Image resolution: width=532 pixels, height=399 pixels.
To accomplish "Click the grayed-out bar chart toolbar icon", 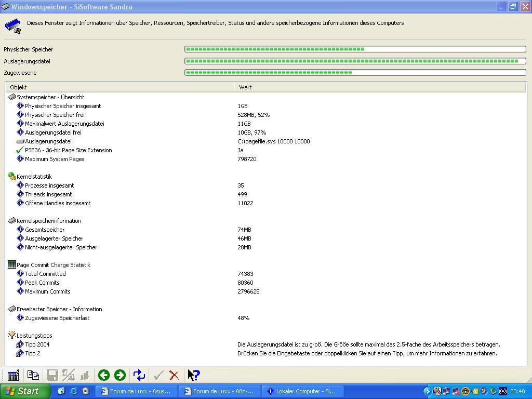I will tap(85, 375).
